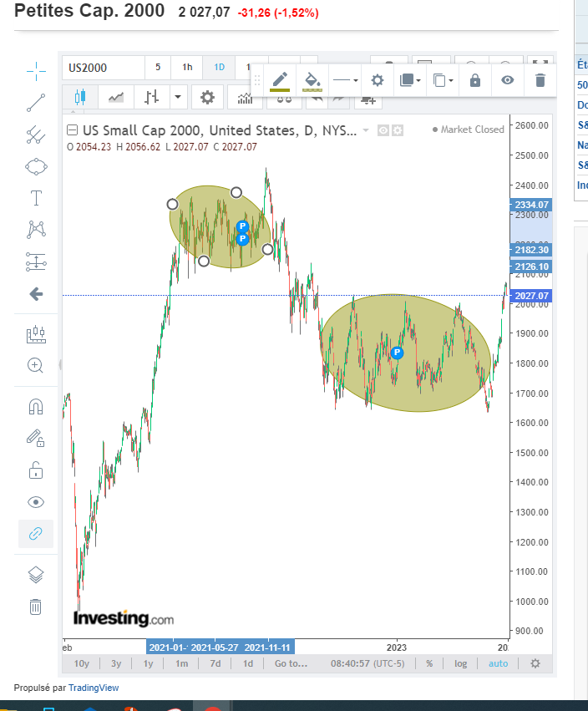Set the time range to 1y
Viewport: 588px width, 711px height.
[148, 663]
